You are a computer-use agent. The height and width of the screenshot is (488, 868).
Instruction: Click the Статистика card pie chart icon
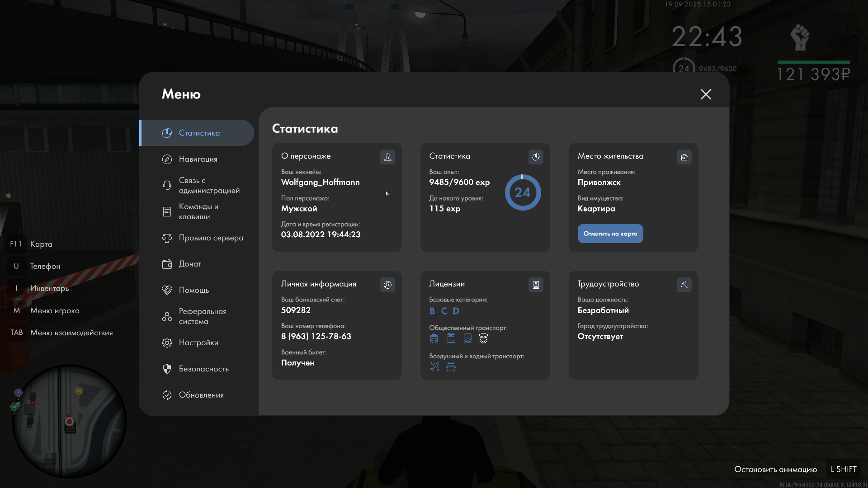pos(536,157)
